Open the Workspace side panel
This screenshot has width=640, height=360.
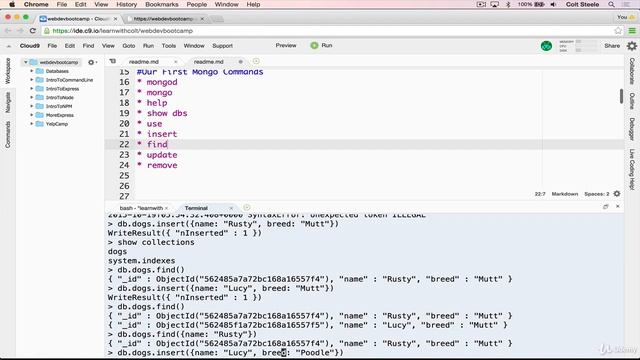coord(8,71)
